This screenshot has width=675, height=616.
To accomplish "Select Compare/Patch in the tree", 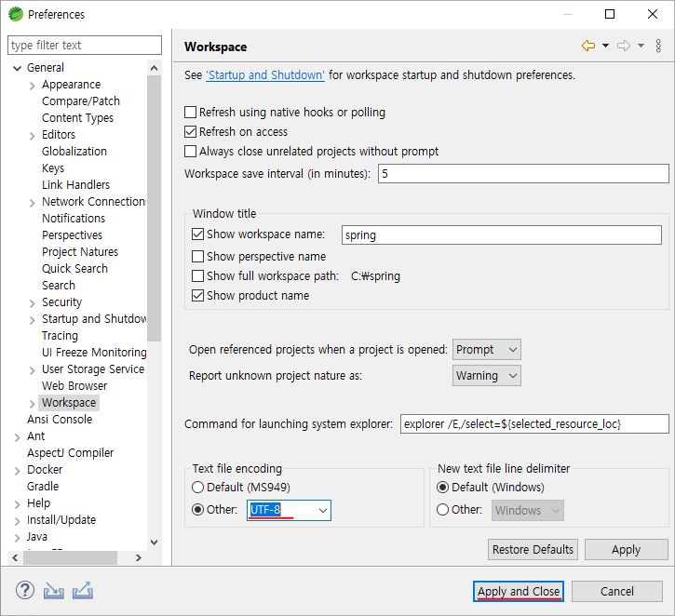I will (81, 101).
